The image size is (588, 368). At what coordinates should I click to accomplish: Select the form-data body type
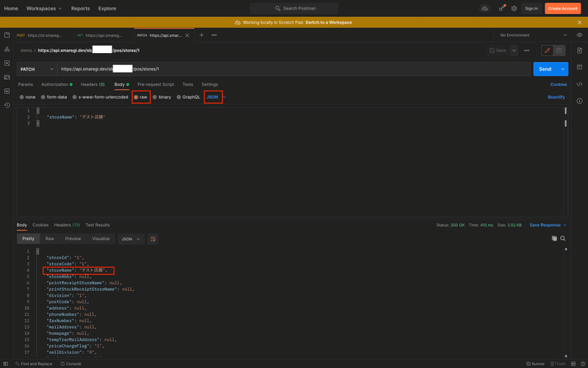(54, 97)
